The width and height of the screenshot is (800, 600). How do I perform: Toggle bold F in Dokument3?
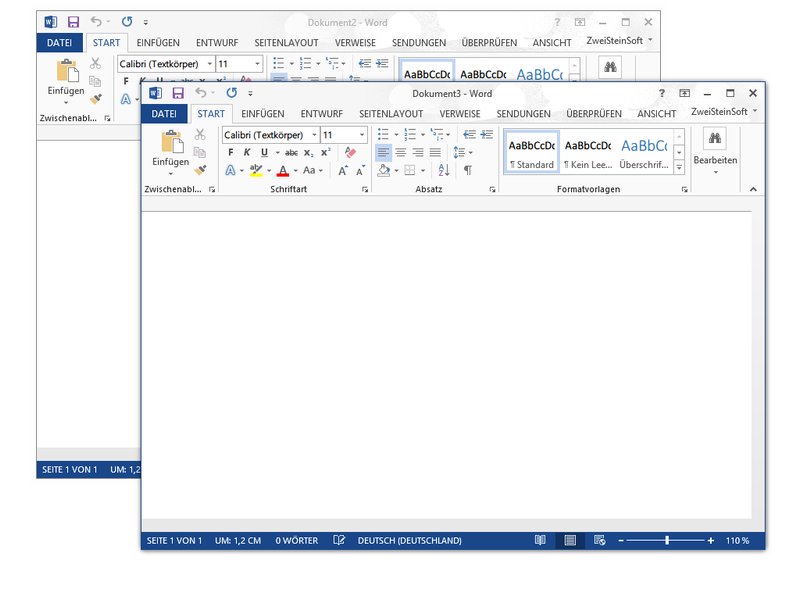231,153
